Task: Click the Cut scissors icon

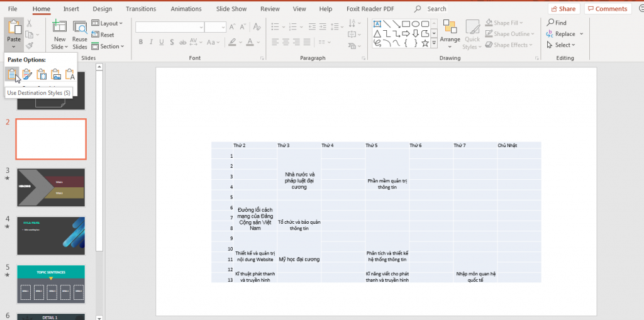Action: click(29, 23)
